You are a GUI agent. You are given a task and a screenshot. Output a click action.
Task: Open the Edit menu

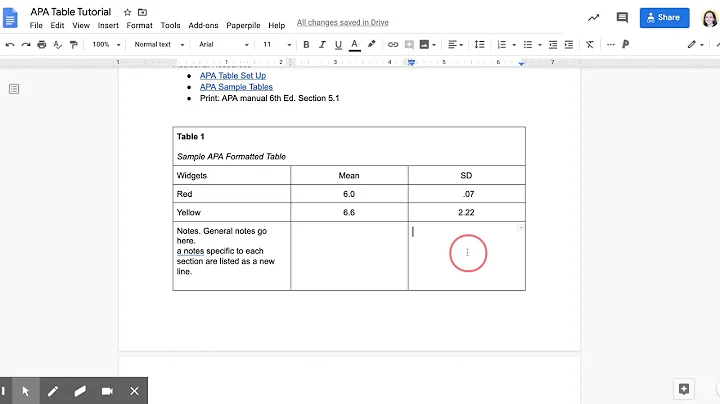tap(57, 25)
